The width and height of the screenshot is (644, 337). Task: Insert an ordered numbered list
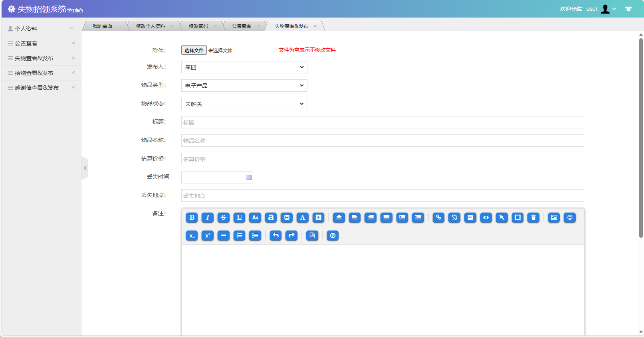point(239,236)
